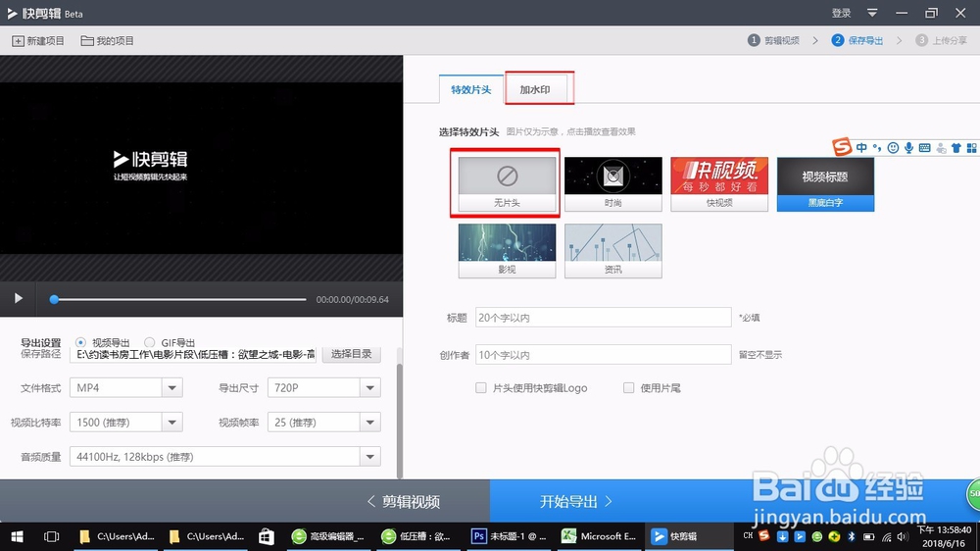Go to step 3 上传分享

[x=941, y=40]
